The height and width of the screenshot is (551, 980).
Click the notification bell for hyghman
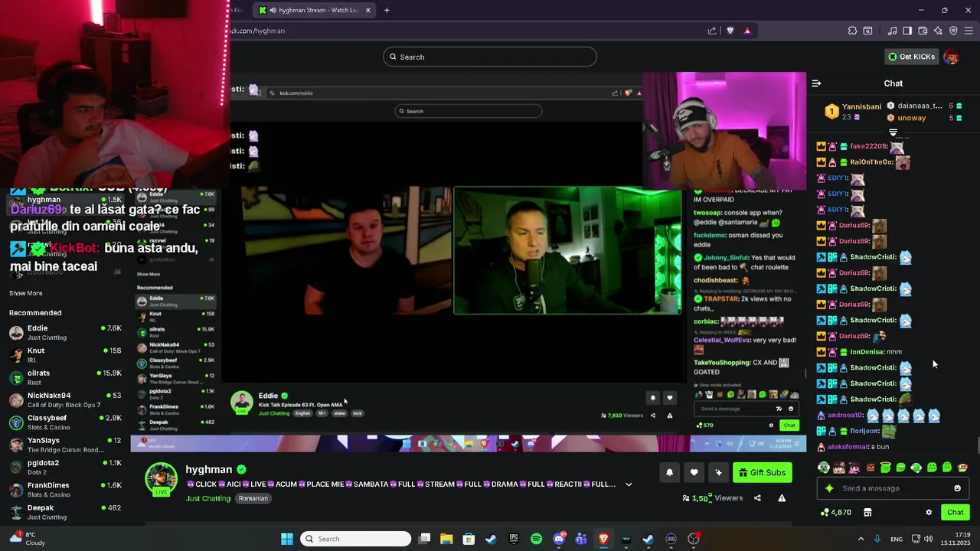[669, 473]
